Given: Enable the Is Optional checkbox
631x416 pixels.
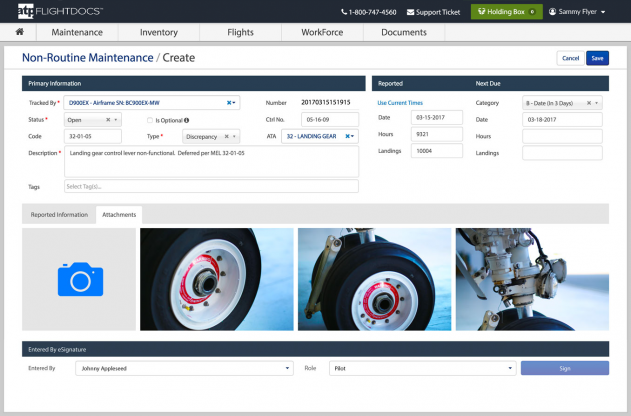Looking at the screenshot, I should [150, 120].
